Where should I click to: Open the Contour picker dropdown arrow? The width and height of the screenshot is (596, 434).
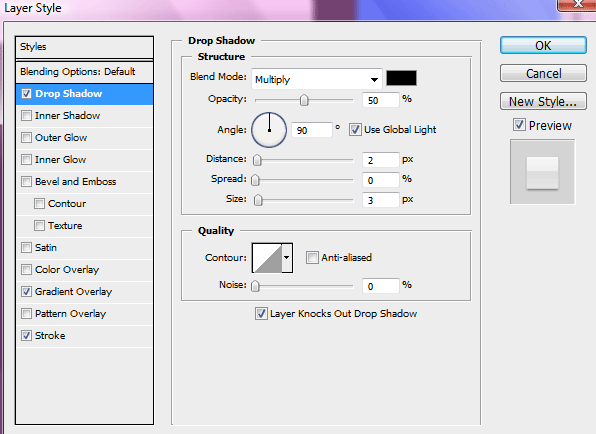click(287, 258)
